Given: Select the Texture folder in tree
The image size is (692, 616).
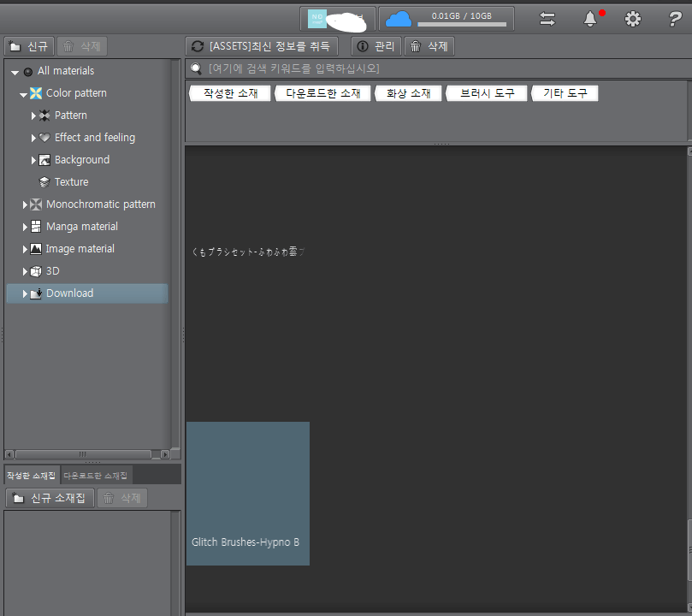Looking at the screenshot, I should click(71, 182).
